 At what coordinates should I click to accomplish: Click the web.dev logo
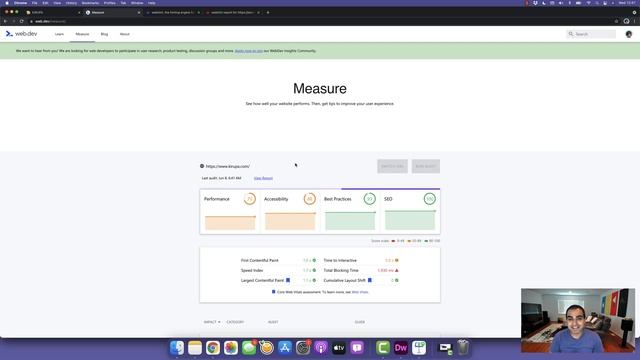pos(22,34)
